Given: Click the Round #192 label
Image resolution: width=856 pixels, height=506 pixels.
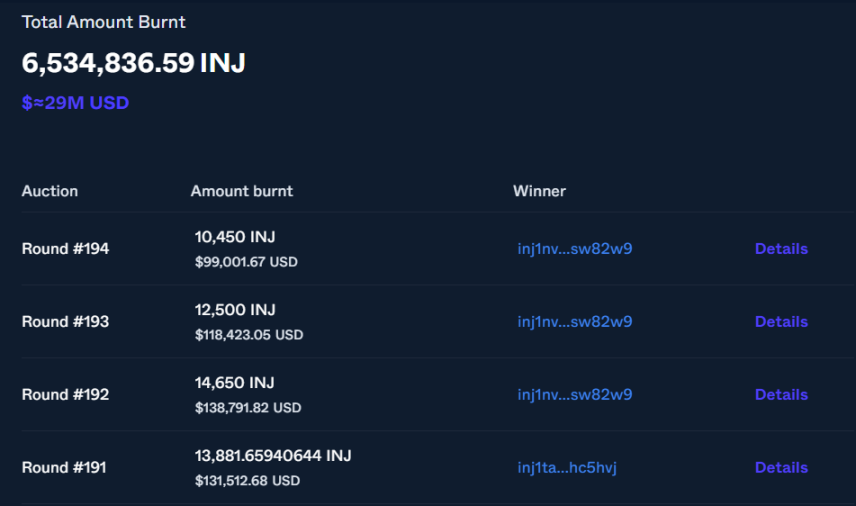Looking at the screenshot, I should pos(65,395).
